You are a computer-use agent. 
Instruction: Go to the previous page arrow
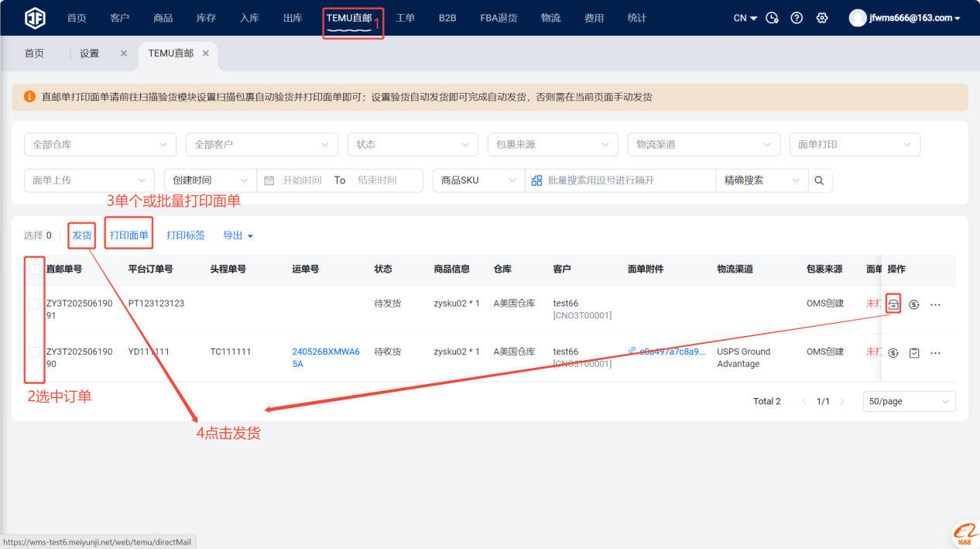point(804,402)
